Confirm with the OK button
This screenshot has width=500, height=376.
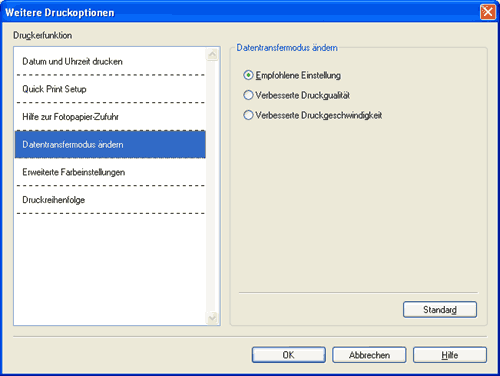pos(289,355)
